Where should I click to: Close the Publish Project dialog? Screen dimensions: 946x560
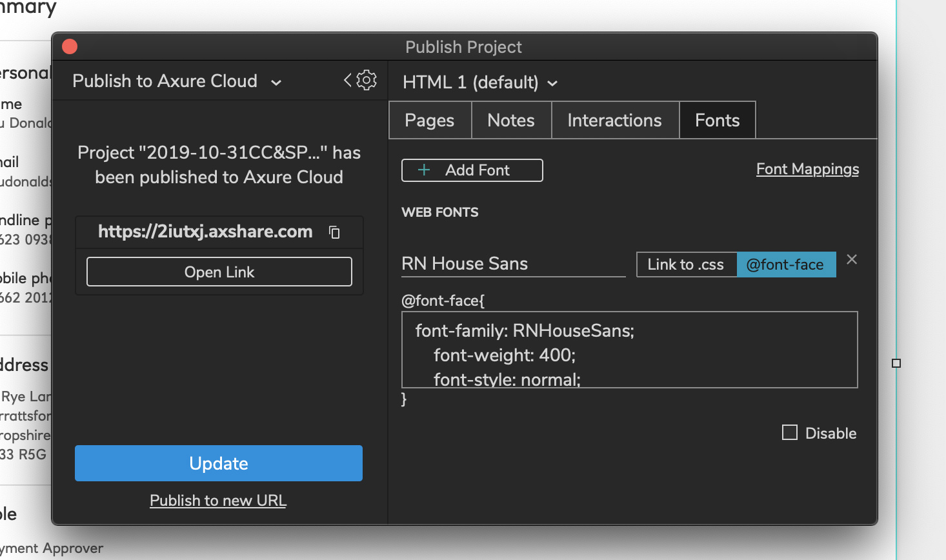(70, 46)
